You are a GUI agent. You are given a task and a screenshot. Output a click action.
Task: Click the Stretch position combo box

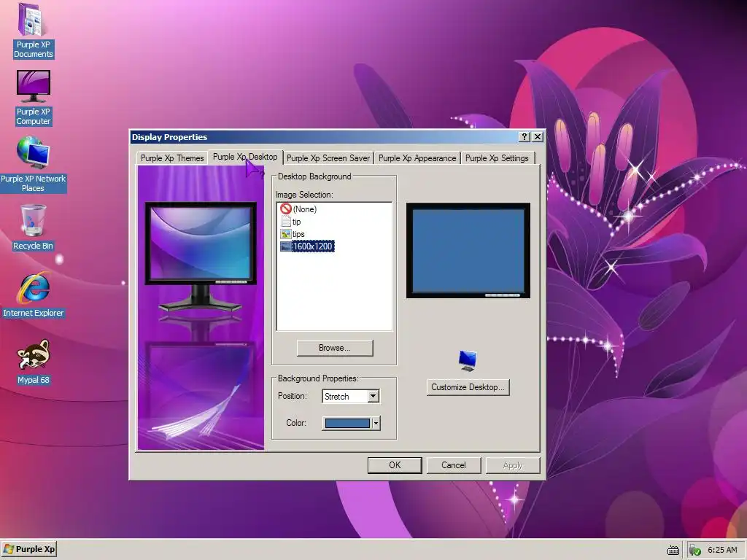(x=351, y=396)
